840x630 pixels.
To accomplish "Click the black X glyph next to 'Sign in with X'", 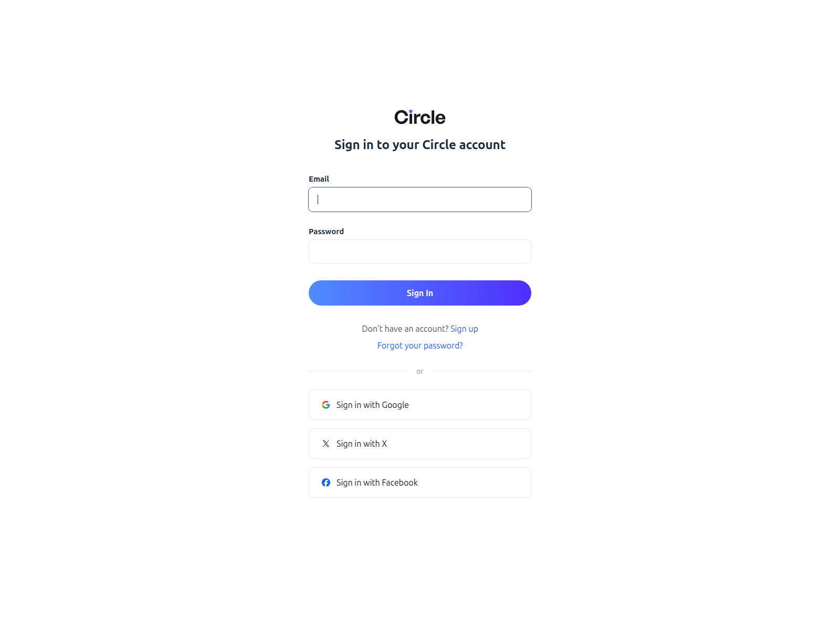I will [x=326, y=443].
